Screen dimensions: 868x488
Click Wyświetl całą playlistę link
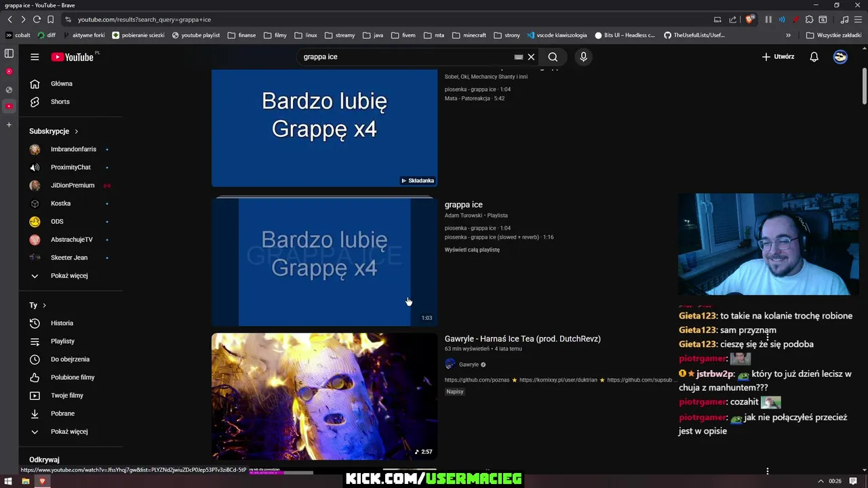pyautogui.click(x=472, y=249)
